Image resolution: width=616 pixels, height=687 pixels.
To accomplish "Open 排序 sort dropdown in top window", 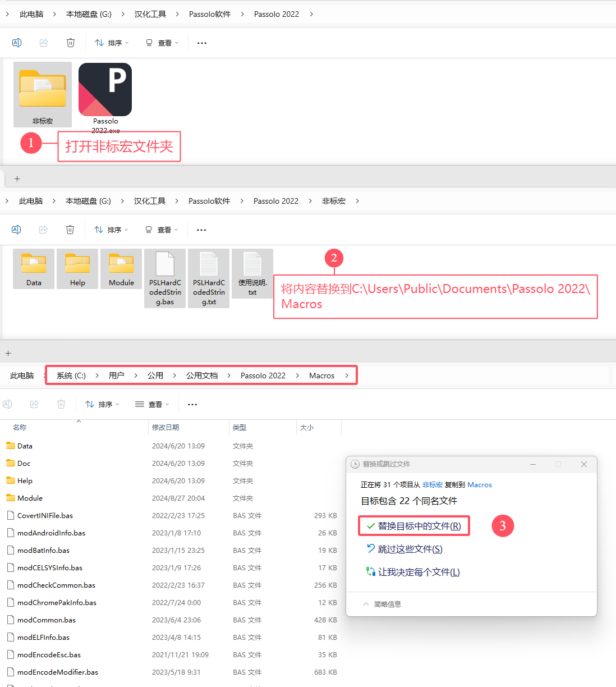I will [x=112, y=43].
